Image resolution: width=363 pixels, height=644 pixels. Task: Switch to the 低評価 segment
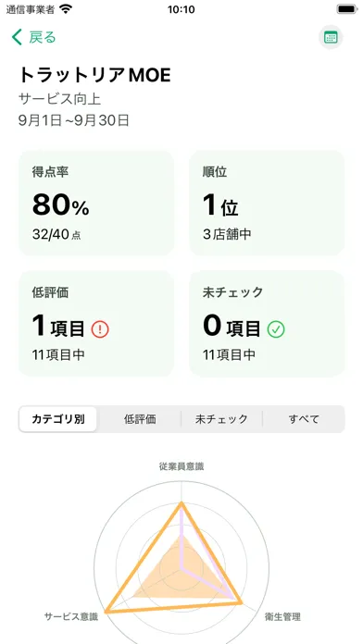click(140, 419)
